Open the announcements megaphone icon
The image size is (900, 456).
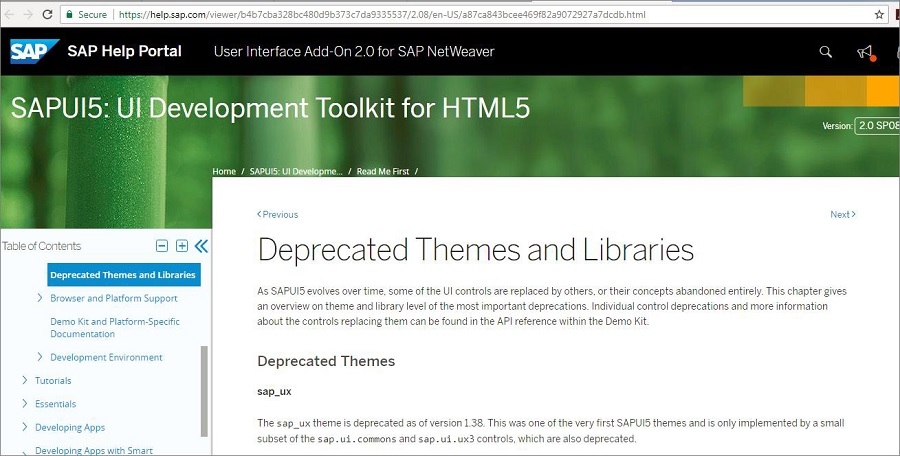point(866,52)
